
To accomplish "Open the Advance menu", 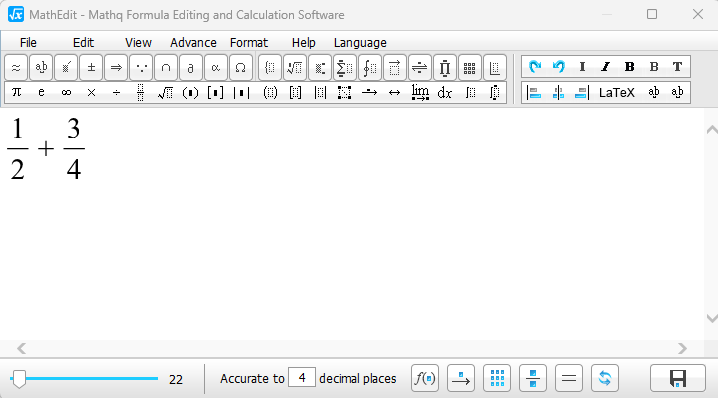I will [x=193, y=43].
